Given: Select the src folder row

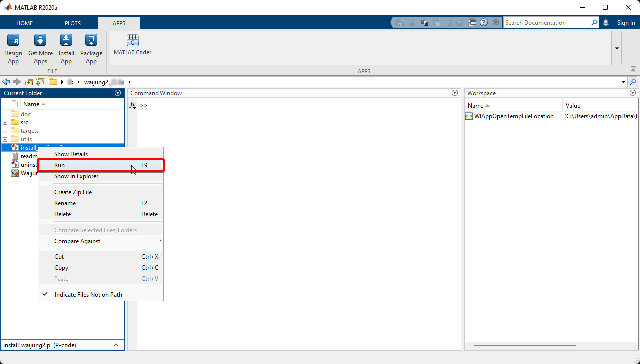Looking at the screenshot, I should [62, 122].
